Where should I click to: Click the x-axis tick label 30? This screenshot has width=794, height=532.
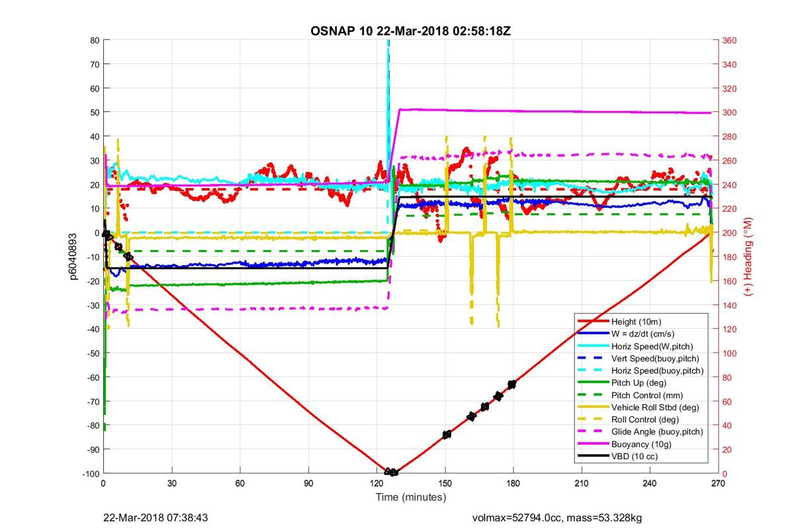[x=172, y=484]
